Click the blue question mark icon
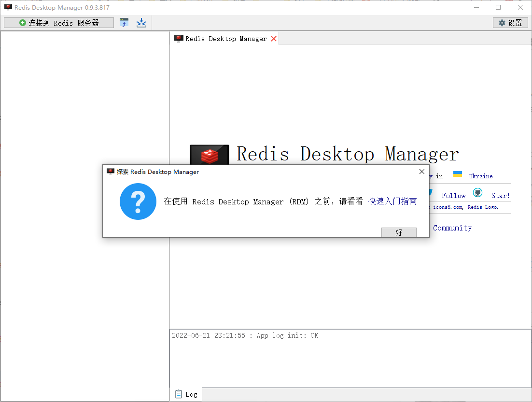Screen dimensions: 532x402 pyautogui.click(x=138, y=201)
